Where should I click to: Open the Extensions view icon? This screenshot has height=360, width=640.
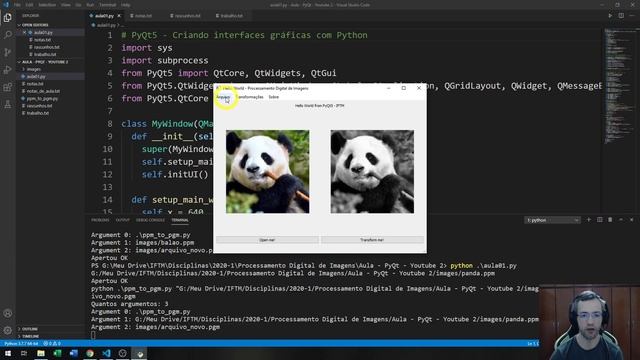pyautogui.click(x=7, y=87)
